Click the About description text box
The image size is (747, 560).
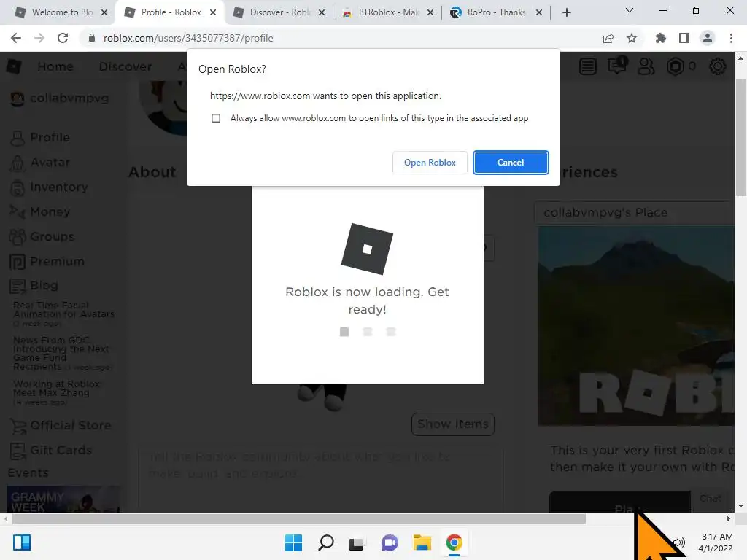[x=320, y=480]
